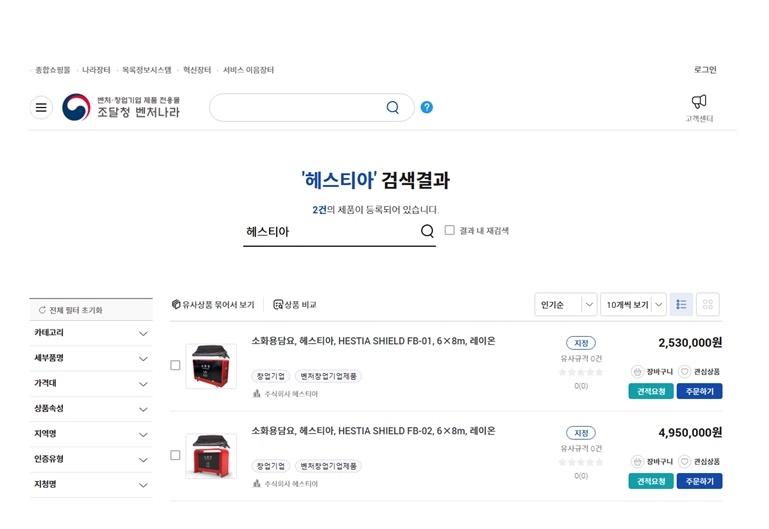The image size is (769, 529).
Task: Click the magnifier next to 헤스티아 field
Action: click(427, 231)
